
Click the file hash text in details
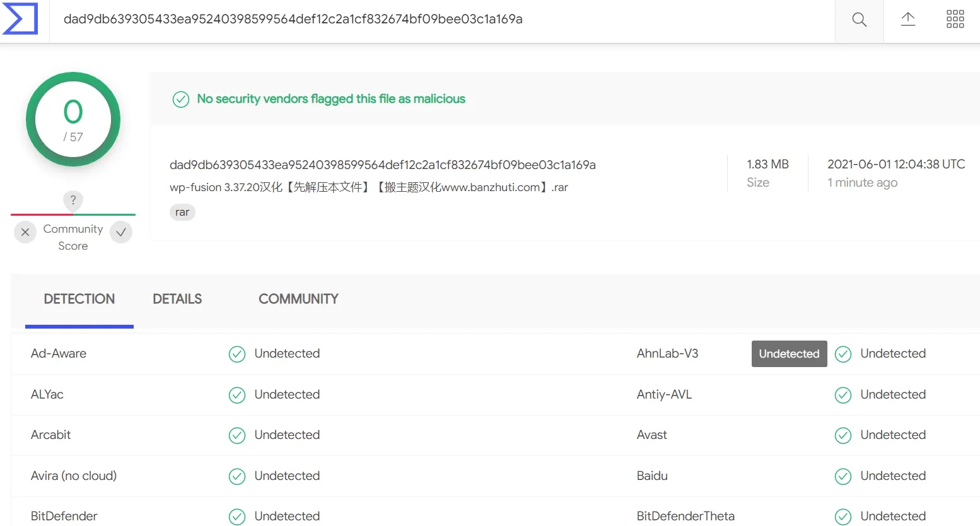(383, 165)
